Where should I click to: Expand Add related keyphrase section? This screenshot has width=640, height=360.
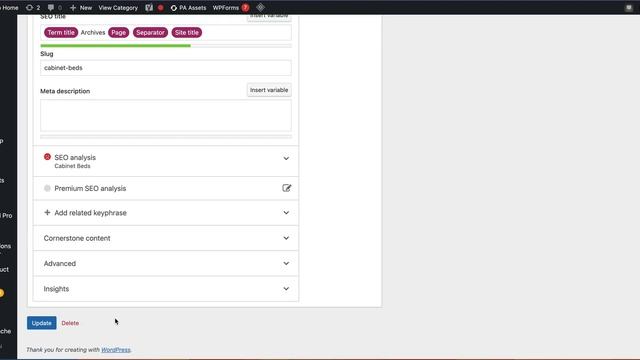166,213
